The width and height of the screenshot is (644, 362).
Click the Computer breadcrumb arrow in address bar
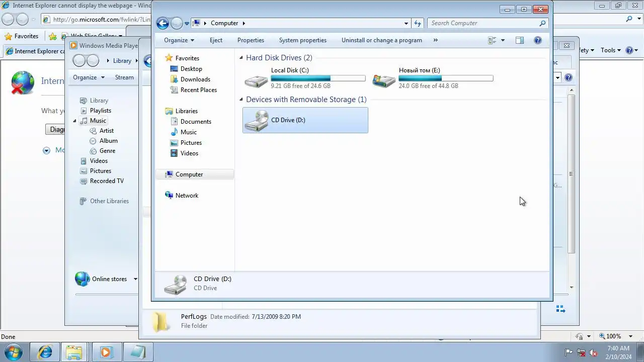coord(244,23)
